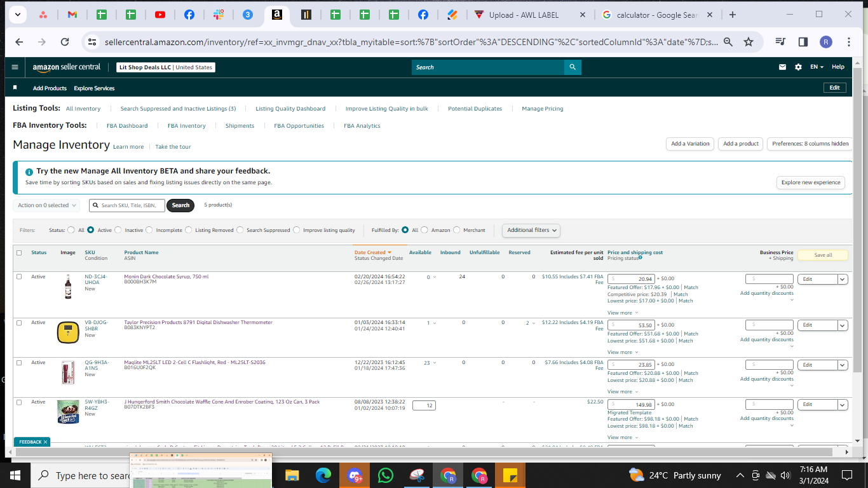Tick the select-all checkbox in the table header
The image size is (868, 488).
point(19,253)
